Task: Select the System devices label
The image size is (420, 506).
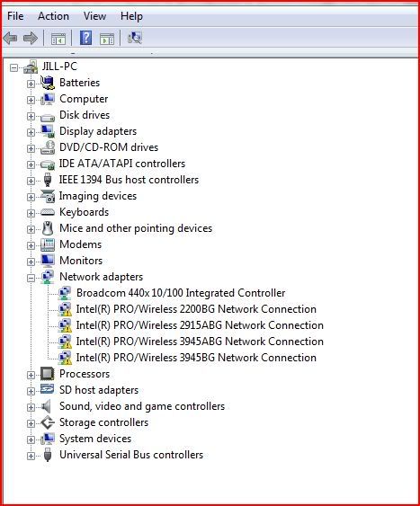Action: tap(95, 439)
